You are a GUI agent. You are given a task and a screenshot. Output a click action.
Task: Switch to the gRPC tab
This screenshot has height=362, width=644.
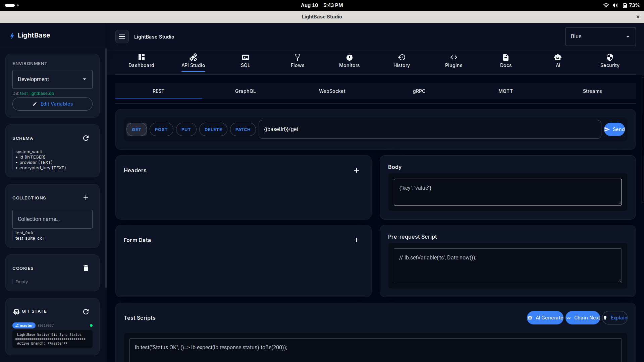click(419, 91)
